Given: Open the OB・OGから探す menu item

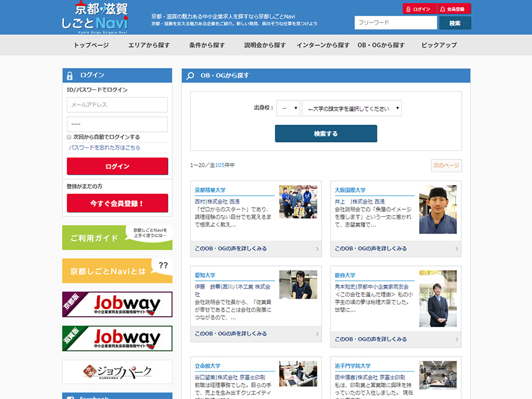Looking at the screenshot, I should point(381,45).
